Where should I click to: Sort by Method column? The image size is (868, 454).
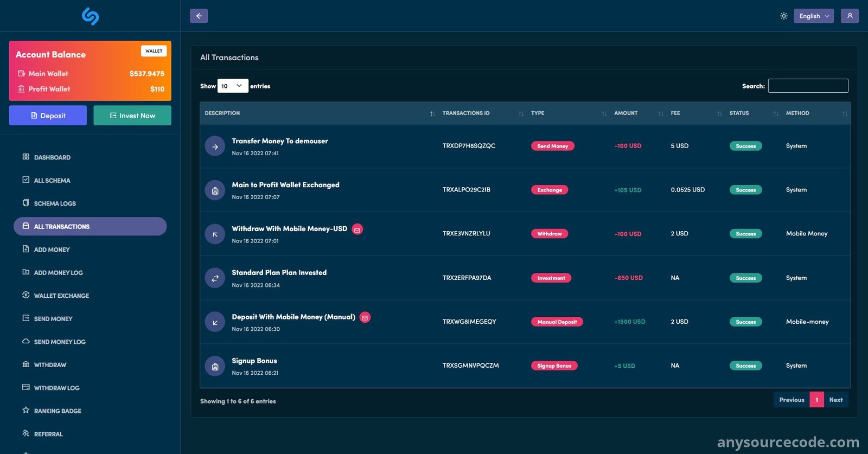pyautogui.click(x=816, y=113)
